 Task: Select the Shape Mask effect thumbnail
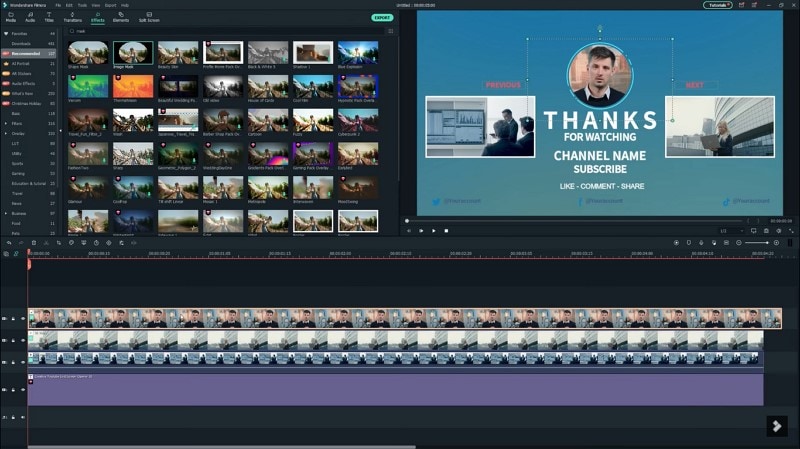click(88, 53)
